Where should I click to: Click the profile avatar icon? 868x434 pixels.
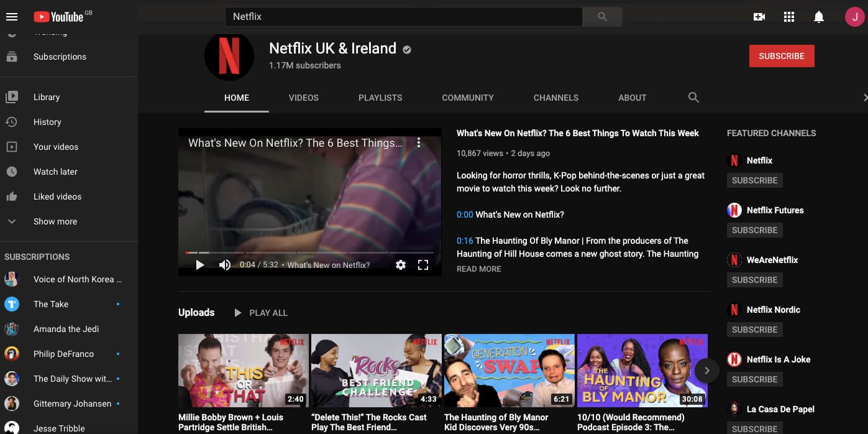click(854, 17)
